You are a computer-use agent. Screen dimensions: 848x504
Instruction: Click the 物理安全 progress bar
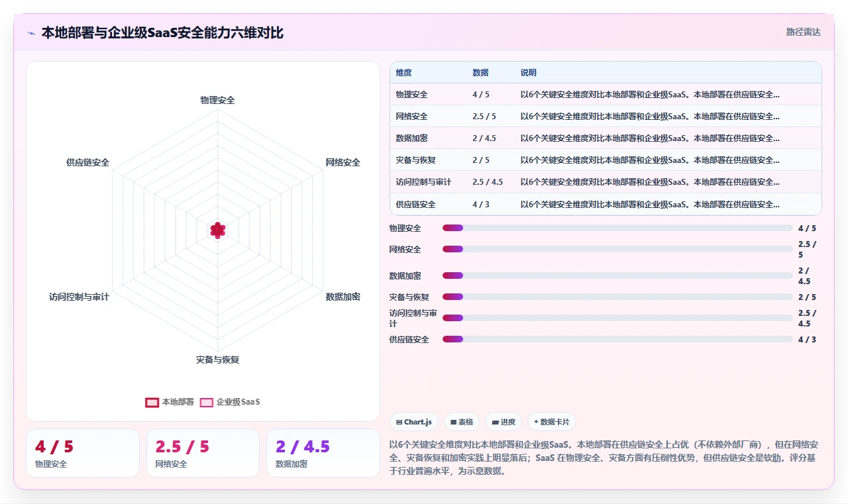(617, 228)
